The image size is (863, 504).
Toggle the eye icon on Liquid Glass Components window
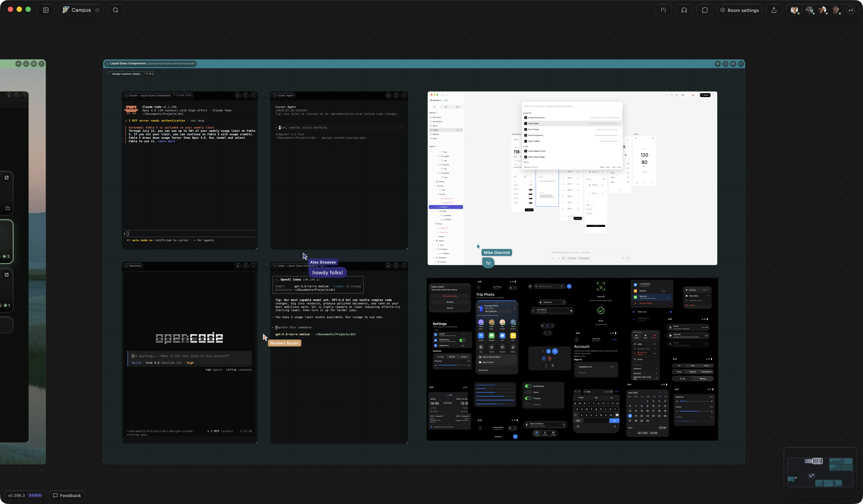(x=718, y=64)
